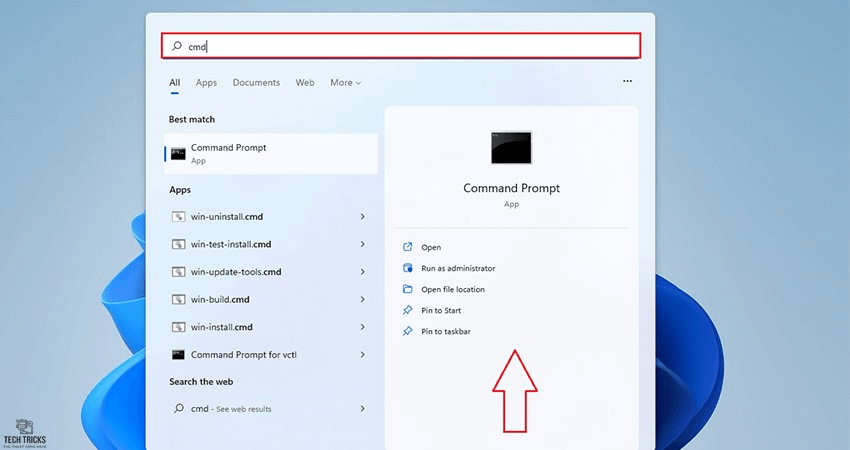Choose Pin to taskbar
This screenshot has width=850, height=450.
click(x=446, y=332)
